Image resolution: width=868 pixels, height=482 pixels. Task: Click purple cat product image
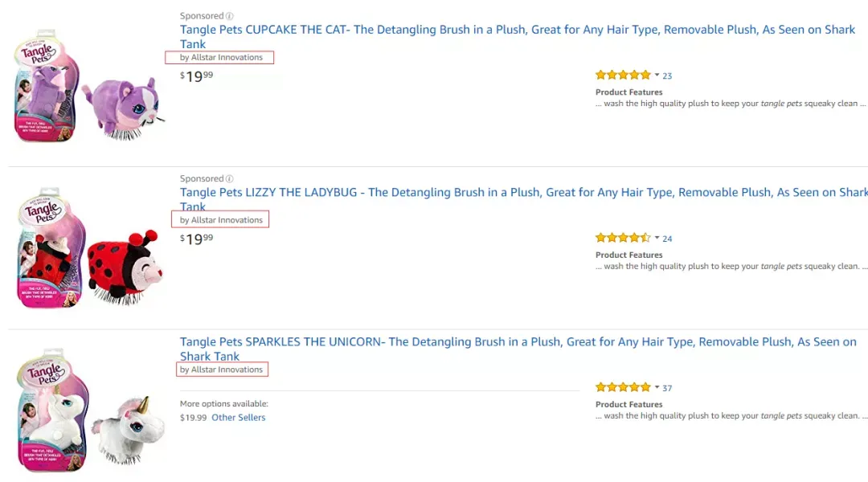tap(88, 86)
